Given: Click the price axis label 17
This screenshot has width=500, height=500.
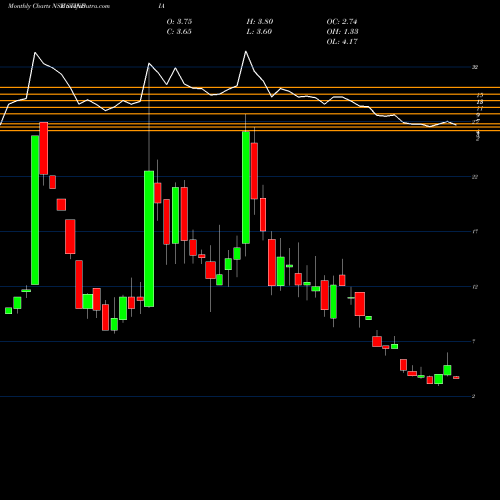Looking at the screenshot, I should pos(475,232).
